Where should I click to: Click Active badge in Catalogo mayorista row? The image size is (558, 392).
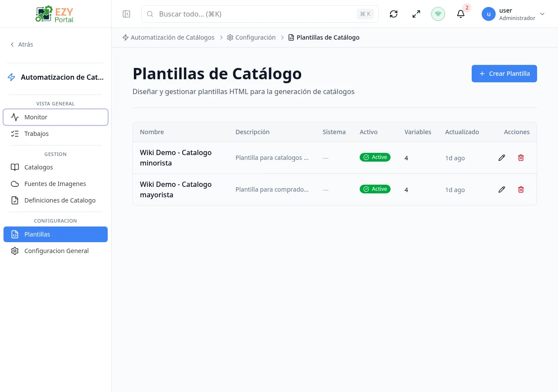click(375, 189)
